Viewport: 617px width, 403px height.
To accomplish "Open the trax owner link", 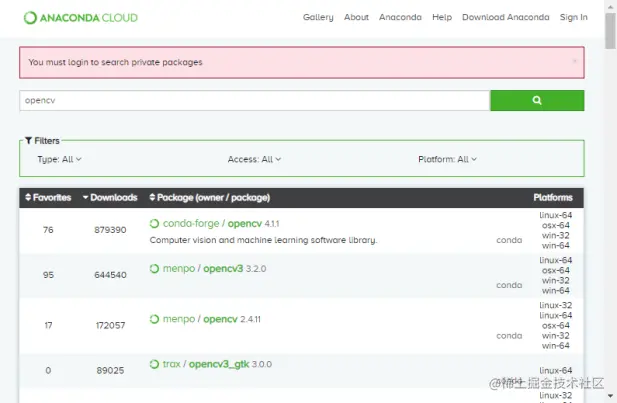I will tap(172, 364).
